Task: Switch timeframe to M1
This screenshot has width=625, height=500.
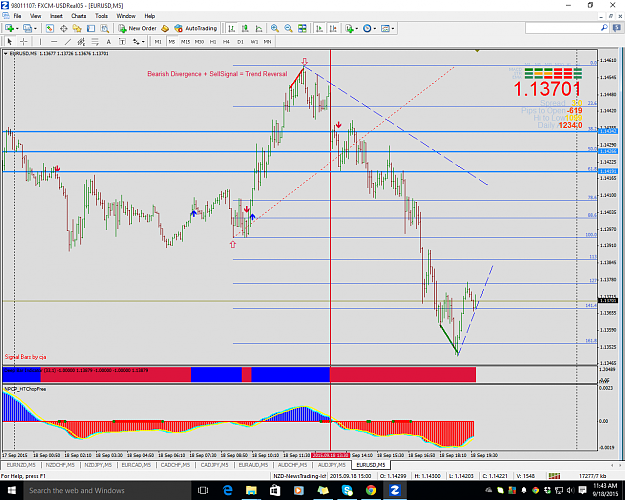Action: [x=158, y=41]
